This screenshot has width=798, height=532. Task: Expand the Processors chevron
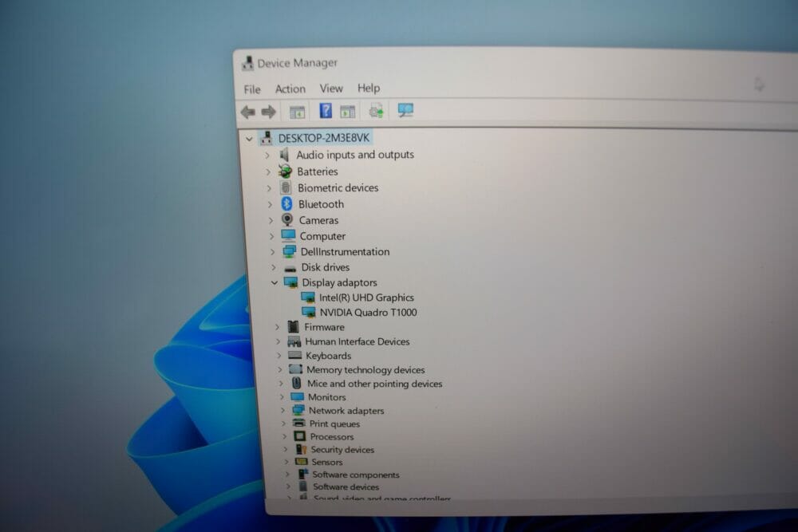coord(285,436)
